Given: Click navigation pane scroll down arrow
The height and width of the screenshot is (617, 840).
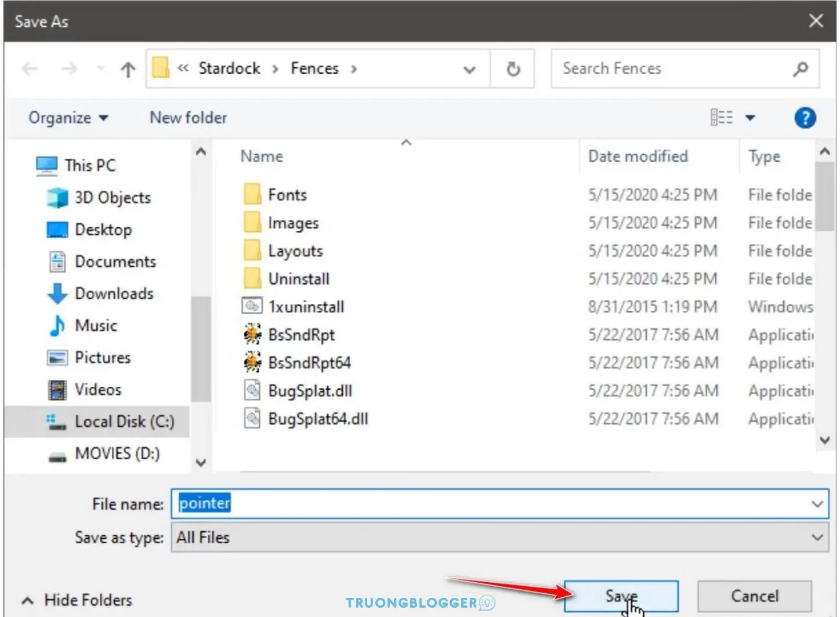Looking at the screenshot, I should point(201,462).
